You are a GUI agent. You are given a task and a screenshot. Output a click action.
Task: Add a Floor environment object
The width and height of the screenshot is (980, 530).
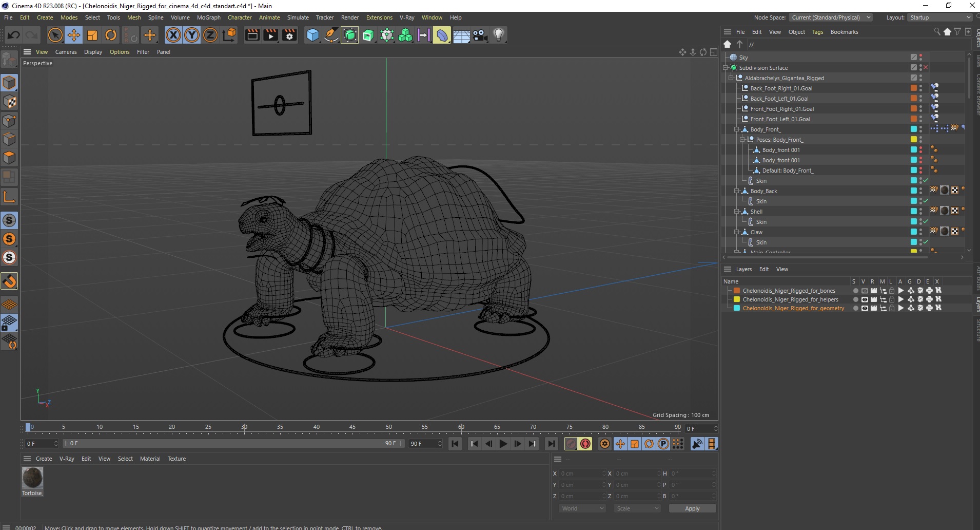coord(461,35)
